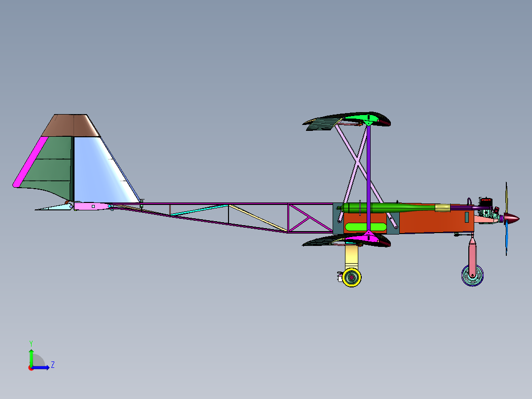The height and width of the screenshot is (399, 532).
Task: Pick the brown vertical fin tip cap
Action: (71, 126)
